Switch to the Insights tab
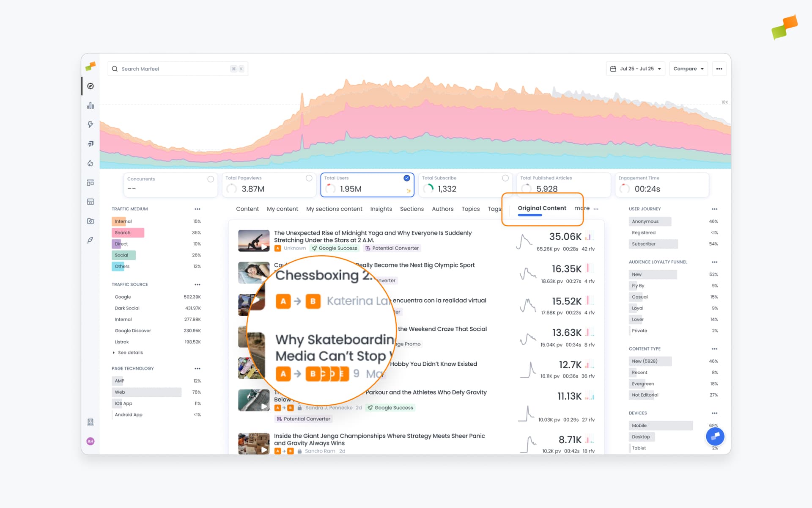The image size is (812, 508). click(381, 209)
